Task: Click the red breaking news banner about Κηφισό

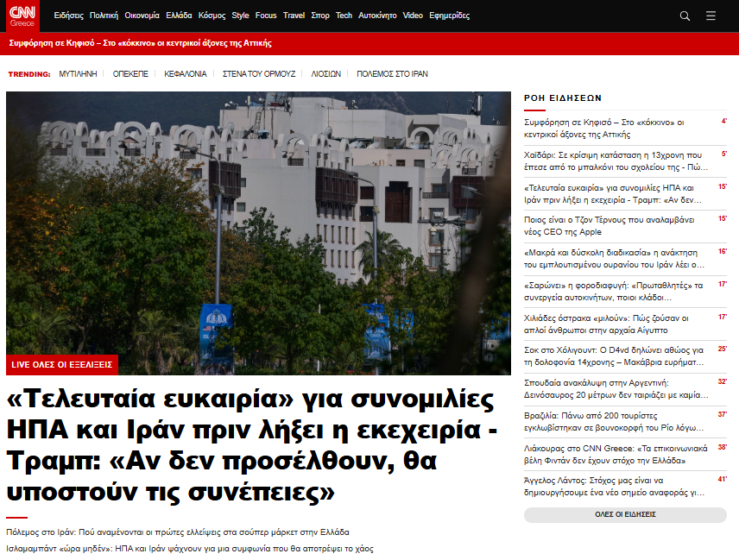Action: tap(141, 42)
